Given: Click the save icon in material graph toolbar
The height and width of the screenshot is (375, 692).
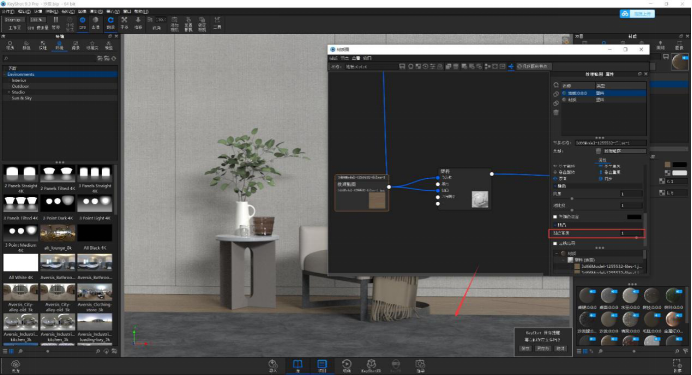Looking at the screenshot, I should [x=402, y=66].
